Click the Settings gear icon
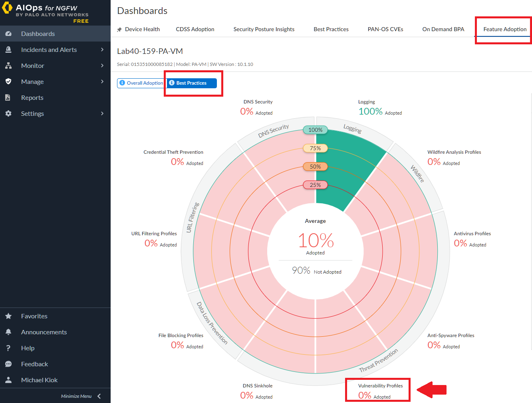 (x=8, y=113)
